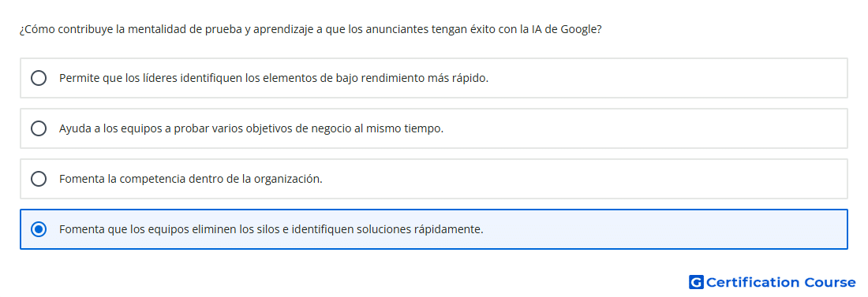The width and height of the screenshot is (868, 297).
Task: Select radio button for 'Permite que los líderes'
Action: point(39,78)
